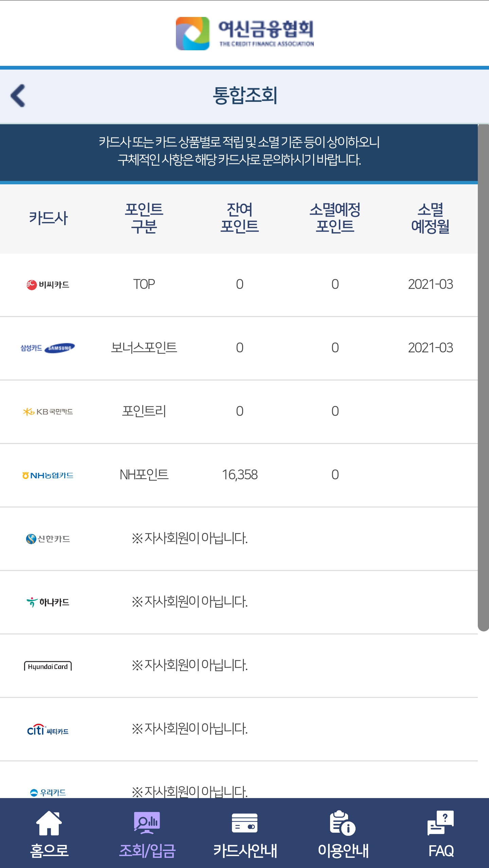This screenshot has height=868, width=489.
Task: Click the Hyundai Card non-member notice
Action: pyautogui.click(x=190, y=665)
